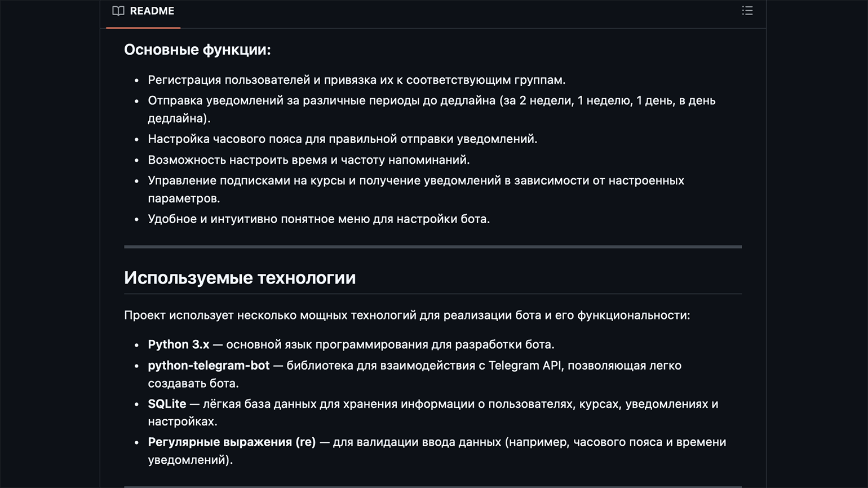This screenshot has width=868, height=488.
Task: Click the "Проект использует" intro paragraph
Action: pos(406,315)
